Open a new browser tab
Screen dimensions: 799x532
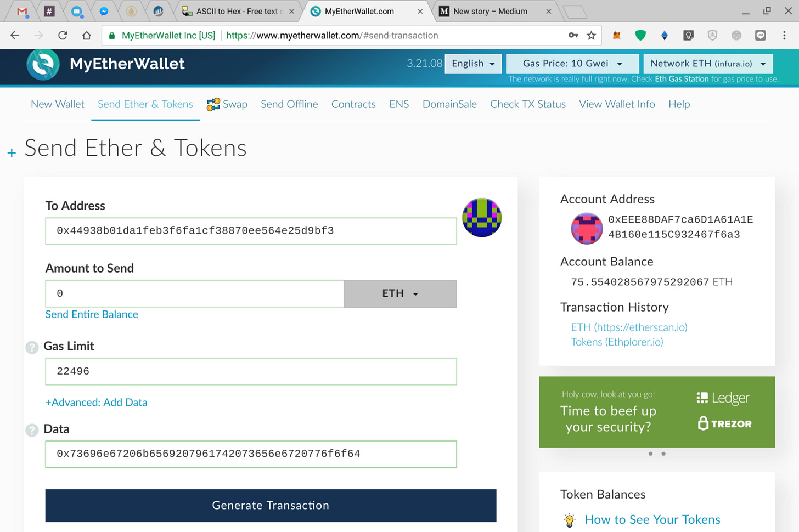[575, 12]
